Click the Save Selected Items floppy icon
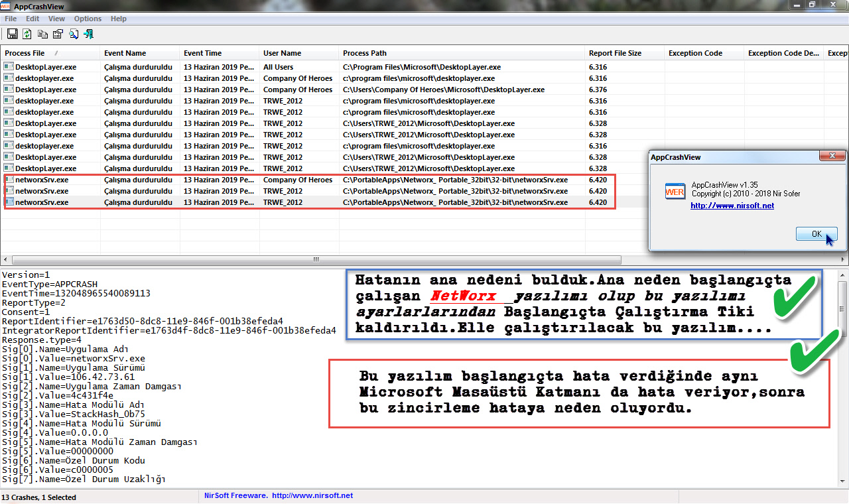This screenshot has width=849, height=504. 12,34
